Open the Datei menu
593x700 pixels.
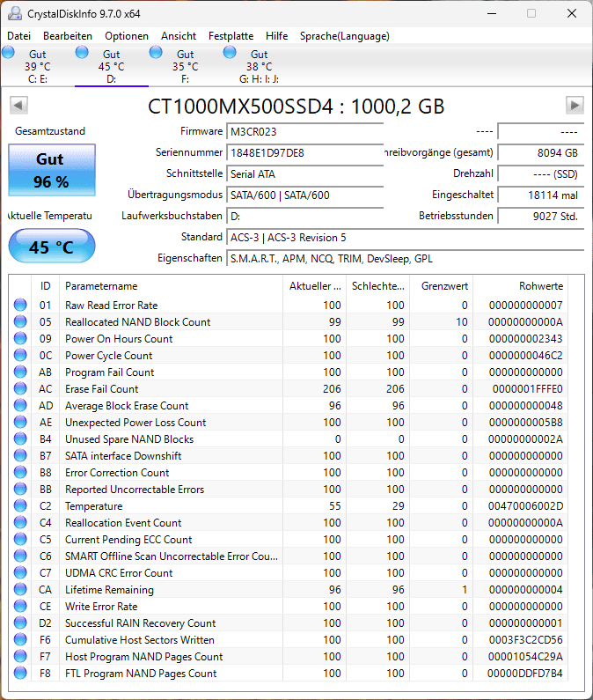click(19, 36)
